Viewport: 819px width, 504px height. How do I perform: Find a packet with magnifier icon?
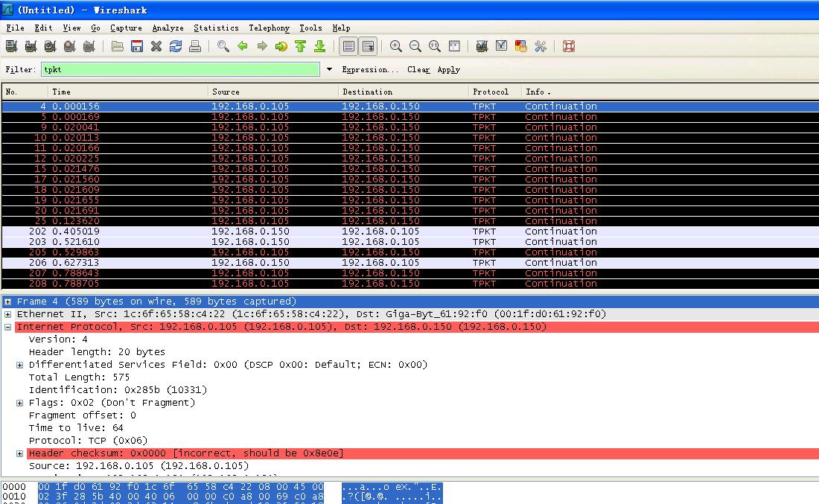coord(223,46)
